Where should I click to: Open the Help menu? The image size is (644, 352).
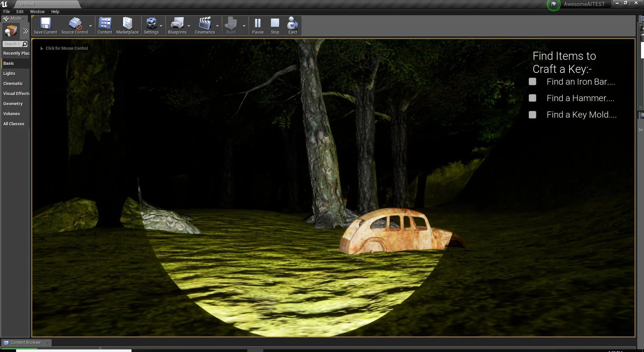click(55, 11)
